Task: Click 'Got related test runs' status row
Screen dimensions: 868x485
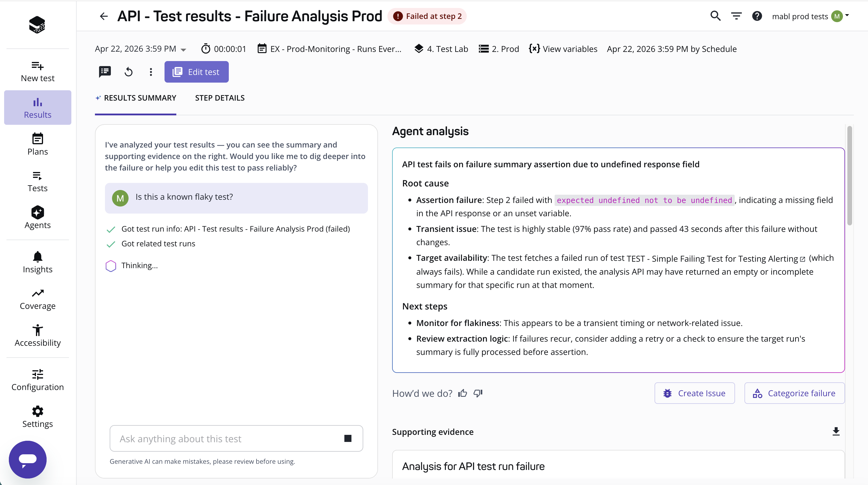Action: [151, 244]
